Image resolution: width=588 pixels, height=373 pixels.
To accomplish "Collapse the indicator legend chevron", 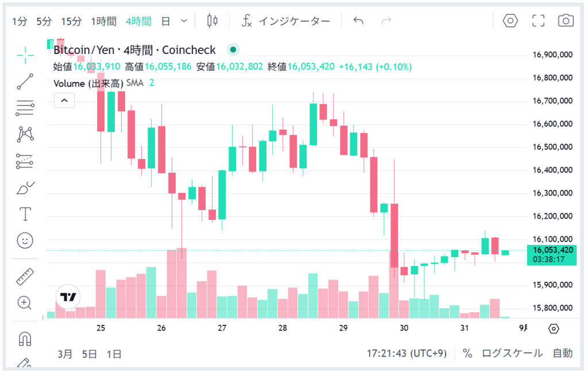I will pos(64,100).
